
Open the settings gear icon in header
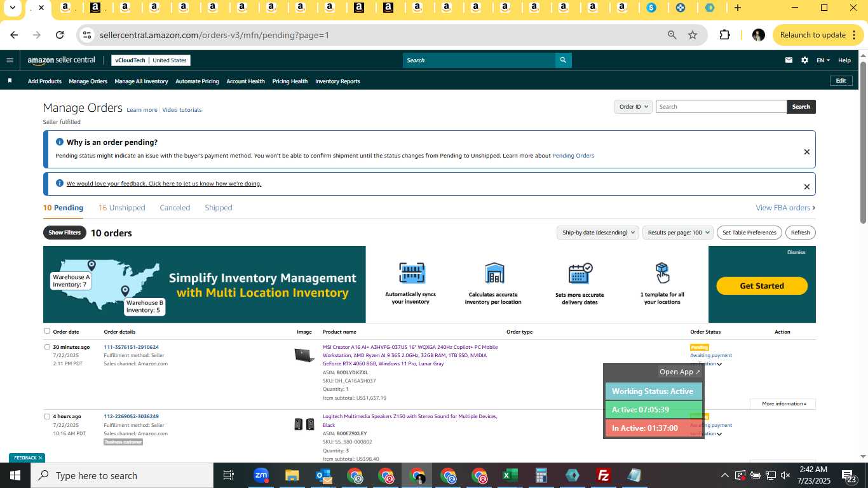(x=804, y=60)
